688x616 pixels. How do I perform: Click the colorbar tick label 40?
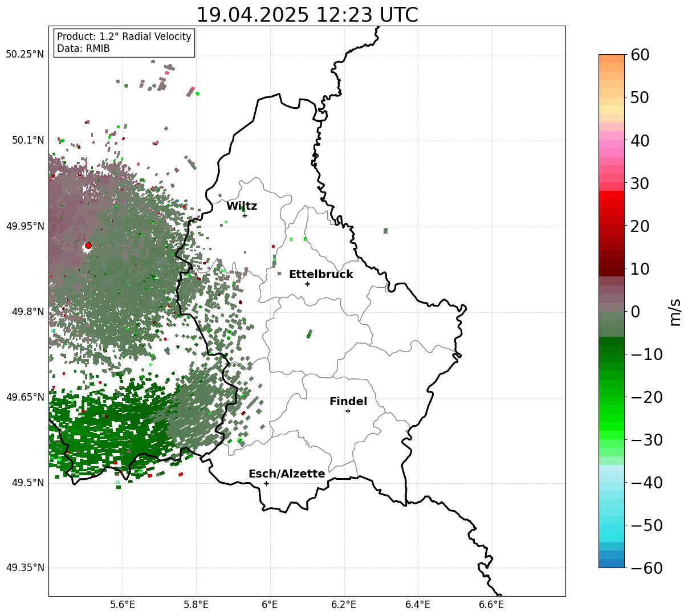pyautogui.click(x=641, y=140)
